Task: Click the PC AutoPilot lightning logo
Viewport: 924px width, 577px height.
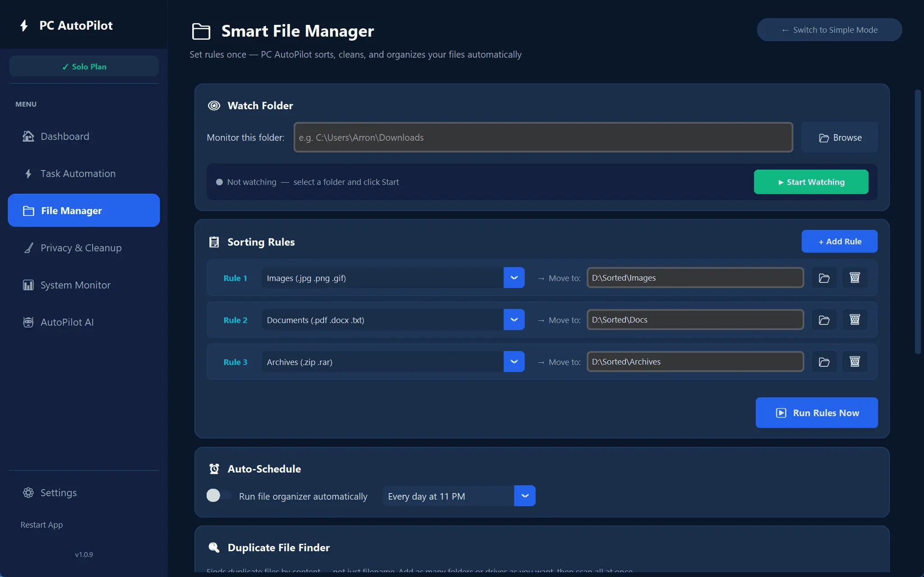Action: 24,26
